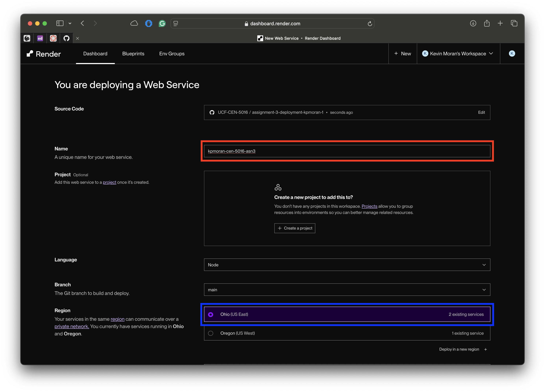Image resolution: width=545 pixels, height=392 pixels.
Task: Open the Language dropdown showing Node
Action: pos(347,265)
